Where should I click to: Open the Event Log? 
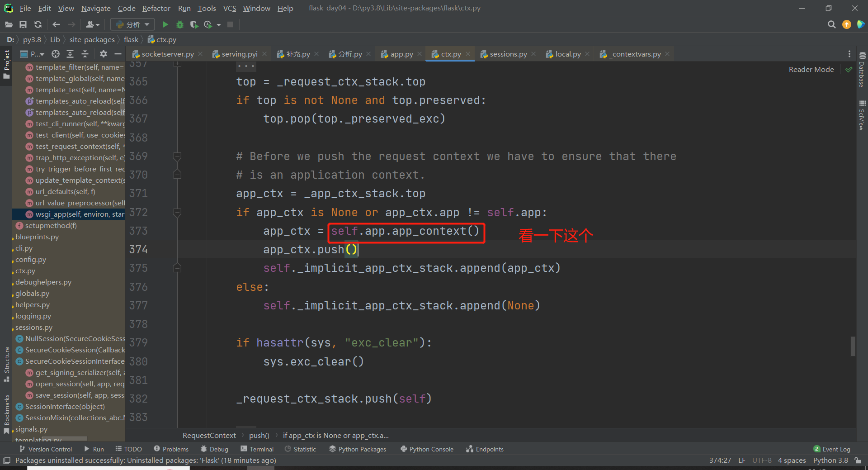pyautogui.click(x=832, y=449)
